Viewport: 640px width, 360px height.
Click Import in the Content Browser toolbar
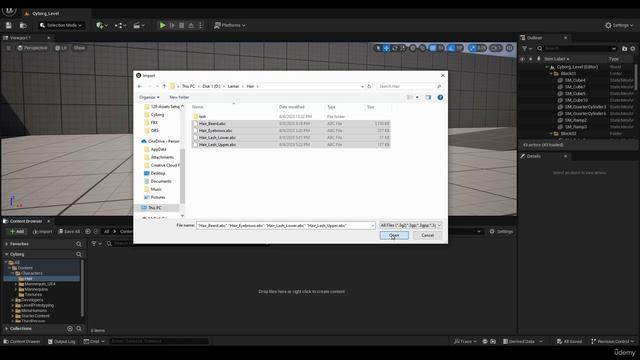pyautogui.click(x=42, y=231)
